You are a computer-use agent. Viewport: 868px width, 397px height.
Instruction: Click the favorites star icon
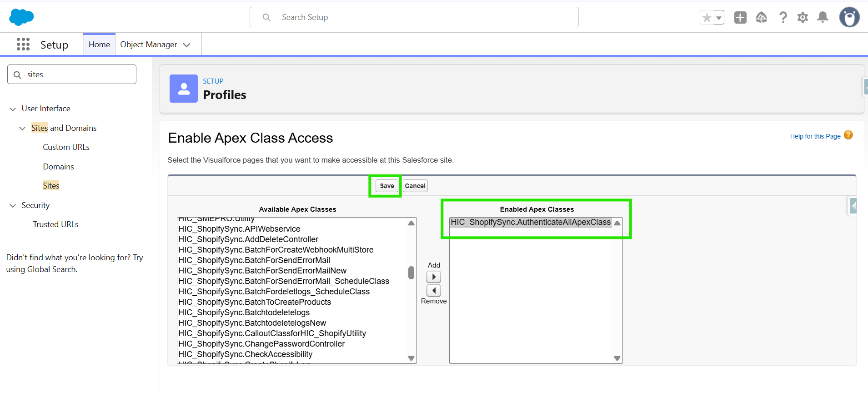pos(707,18)
